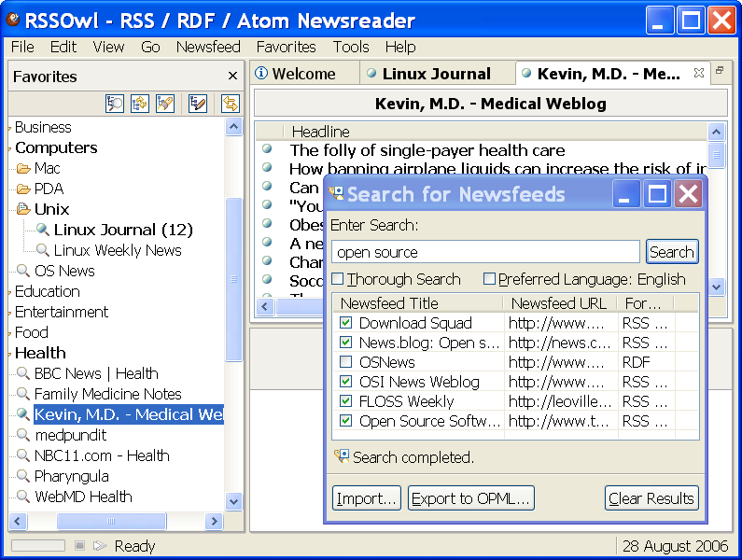Expand the Food category

pos(10,333)
